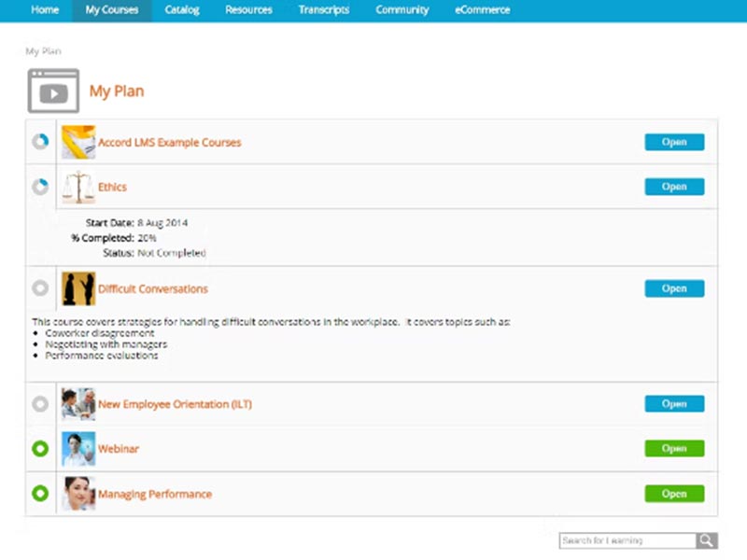
Task: Focus the Search for Learning field
Action: click(627, 540)
